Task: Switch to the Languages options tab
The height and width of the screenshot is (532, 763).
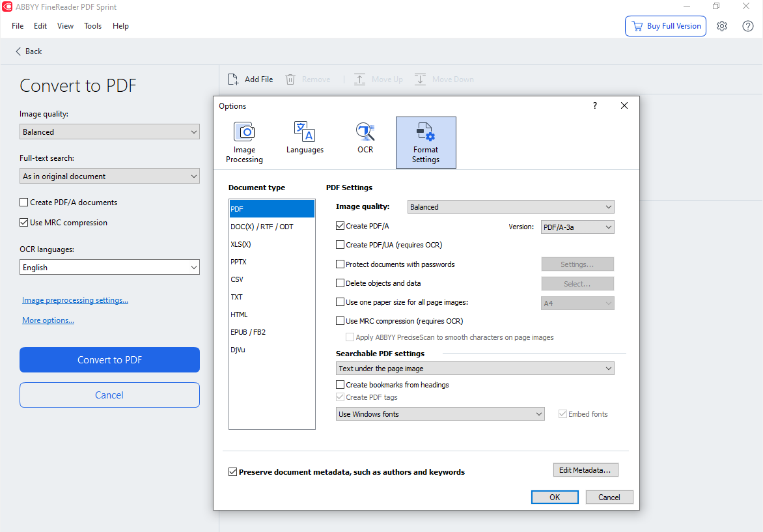Action: pos(305,142)
